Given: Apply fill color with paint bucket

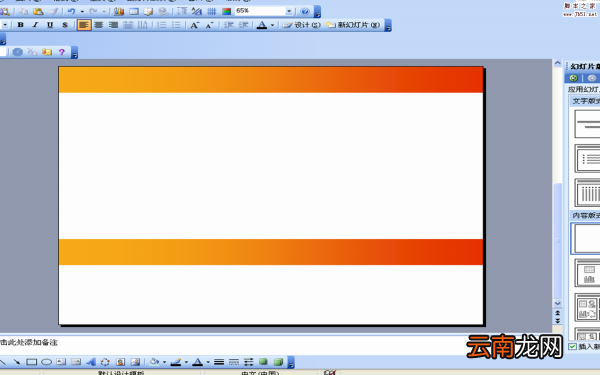Looking at the screenshot, I should 154,362.
